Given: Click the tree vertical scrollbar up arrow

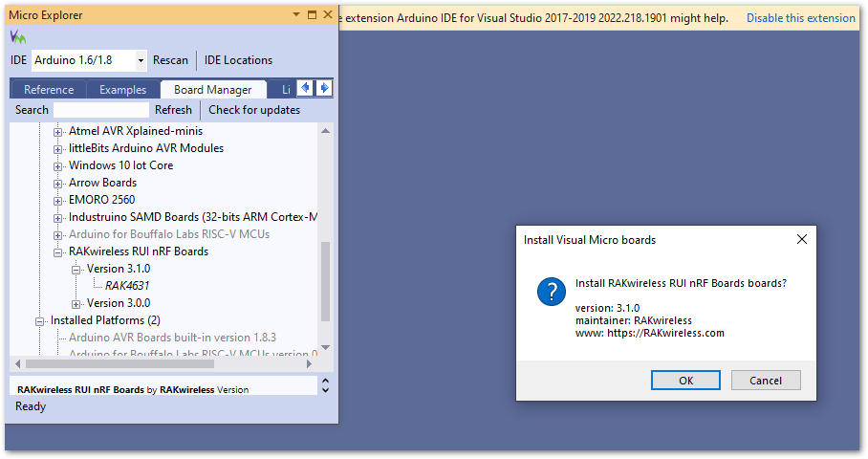Looking at the screenshot, I should [x=325, y=131].
